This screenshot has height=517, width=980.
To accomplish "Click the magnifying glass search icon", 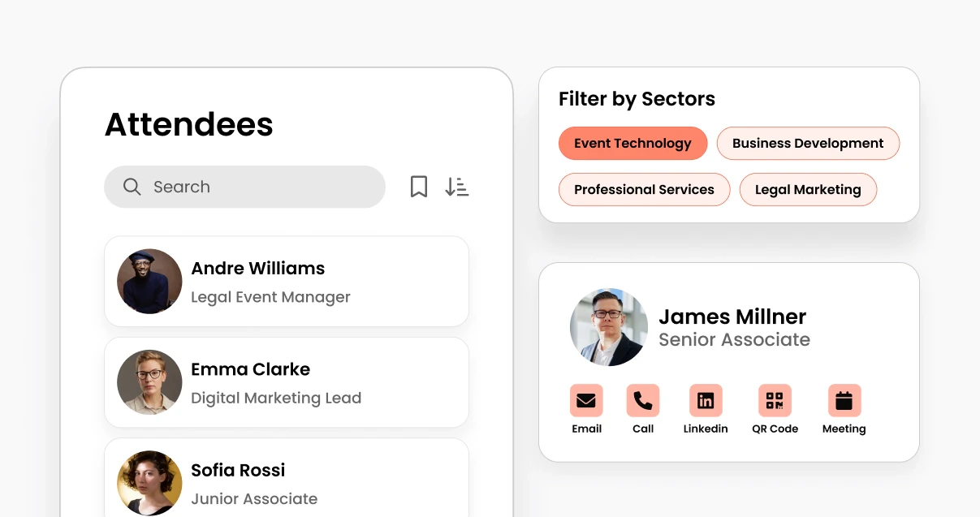I will [x=132, y=187].
